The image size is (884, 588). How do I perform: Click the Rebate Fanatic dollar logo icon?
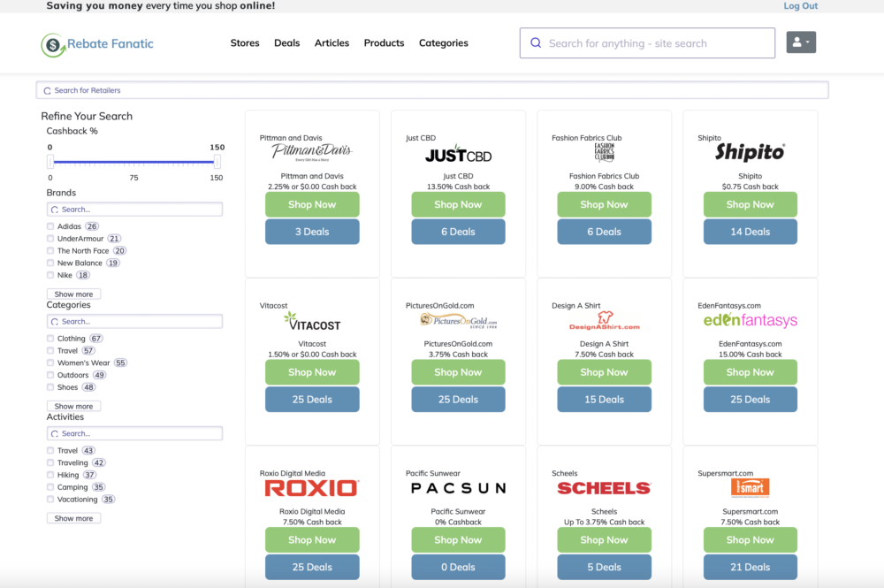(53, 44)
